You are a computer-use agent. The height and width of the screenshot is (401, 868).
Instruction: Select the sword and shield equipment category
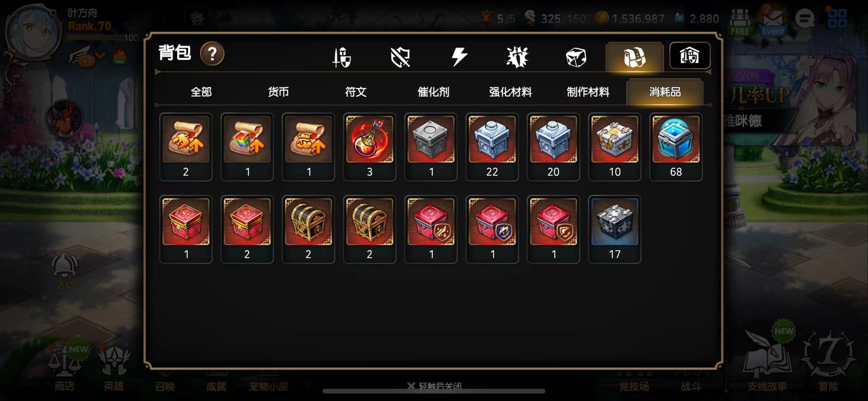pyautogui.click(x=342, y=57)
